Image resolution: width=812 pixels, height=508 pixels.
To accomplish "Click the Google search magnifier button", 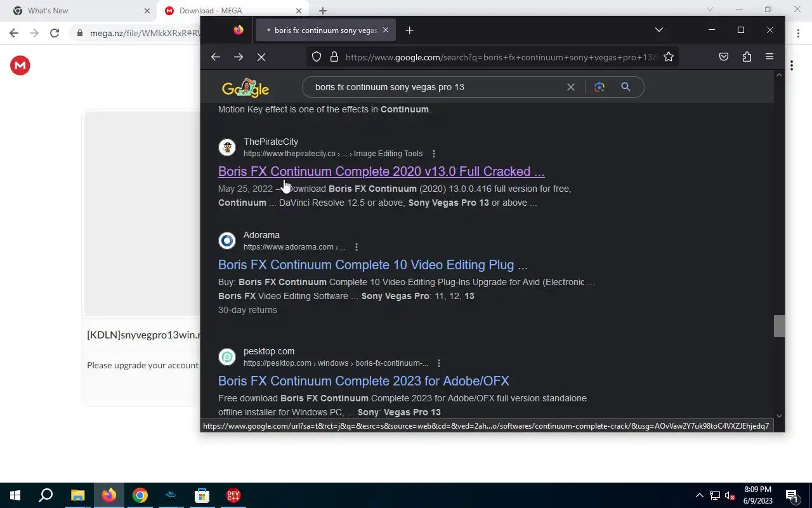I will point(625,87).
